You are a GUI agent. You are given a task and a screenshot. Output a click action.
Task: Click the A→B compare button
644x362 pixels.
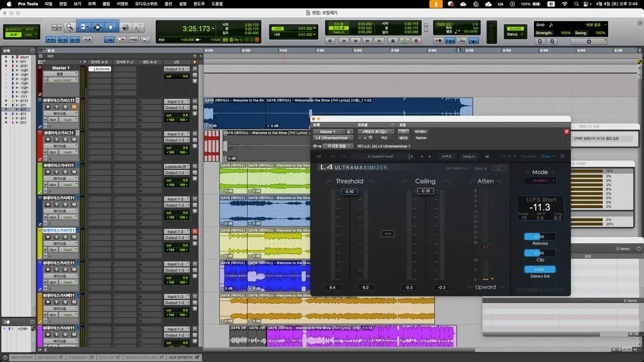click(445, 157)
